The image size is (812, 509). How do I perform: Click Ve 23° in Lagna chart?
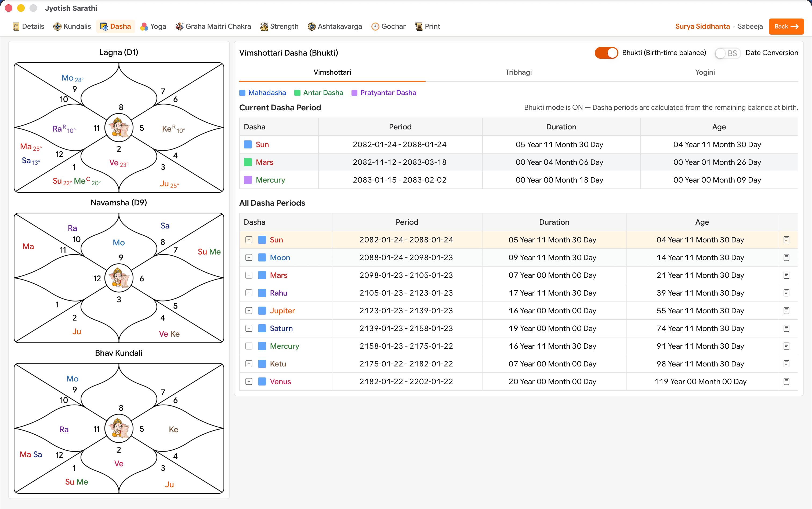119,163
